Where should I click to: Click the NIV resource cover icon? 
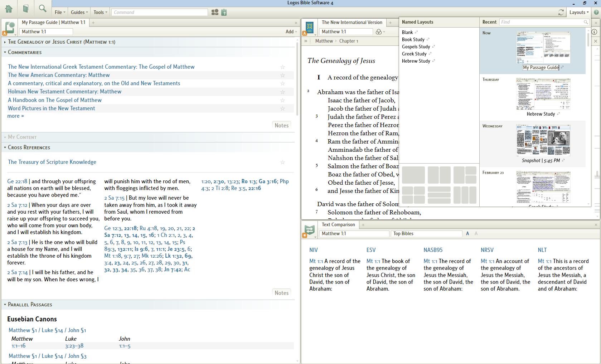click(309, 28)
